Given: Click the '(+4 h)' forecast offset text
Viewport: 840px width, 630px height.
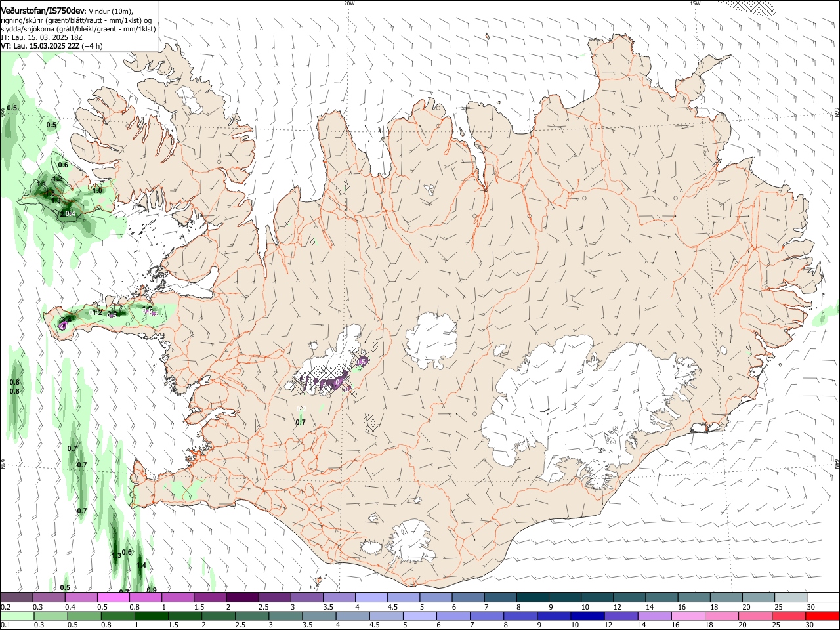Looking at the screenshot, I should (92, 46).
